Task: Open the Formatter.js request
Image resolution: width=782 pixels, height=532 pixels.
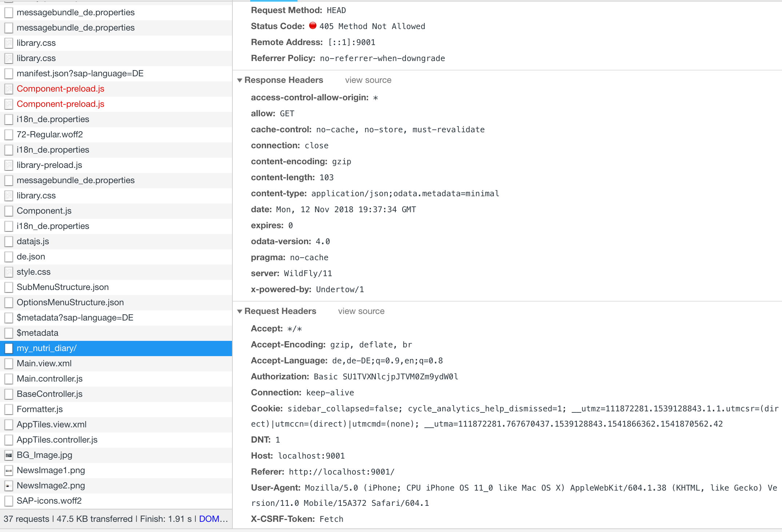Action: pos(116,409)
